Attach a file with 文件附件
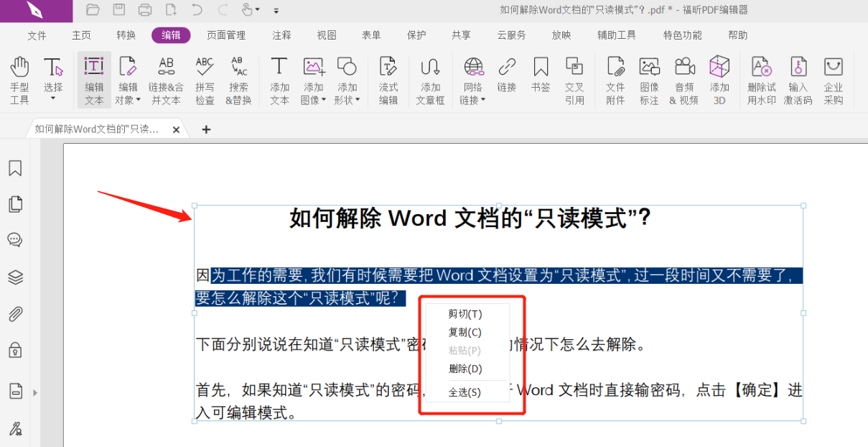Screen dimensions: 868x447 click(615, 79)
